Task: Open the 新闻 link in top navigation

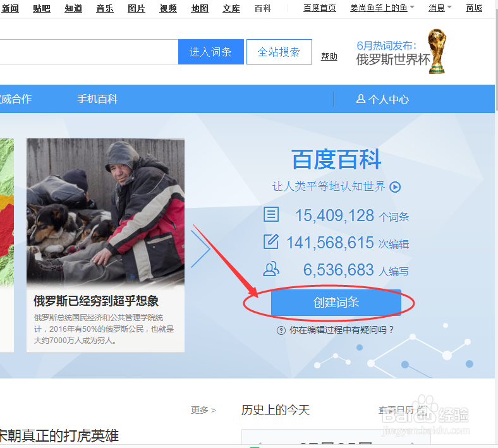Action: [10, 8]
